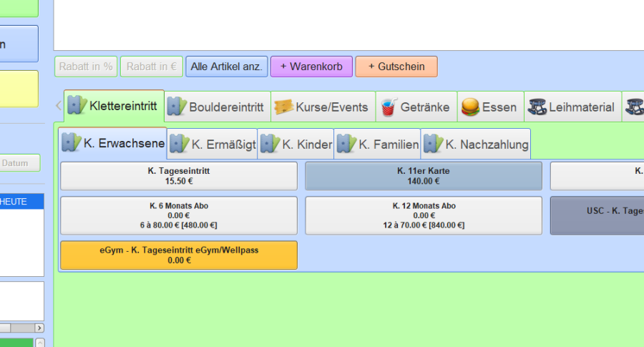Select the K. Erwachsene sub-tab
This screenshot has height=347, width=644.
[114, 144]
